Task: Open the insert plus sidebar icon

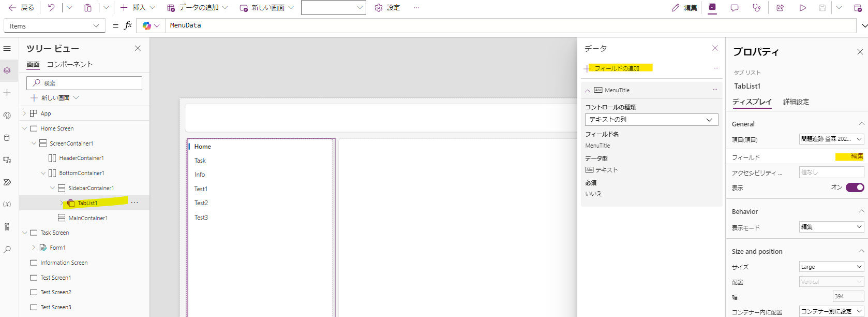Action: point(7,93)
